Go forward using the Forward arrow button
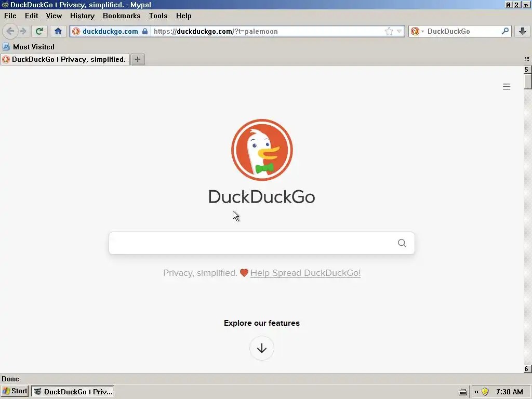 pyautogui.click(x=23, y=31)
